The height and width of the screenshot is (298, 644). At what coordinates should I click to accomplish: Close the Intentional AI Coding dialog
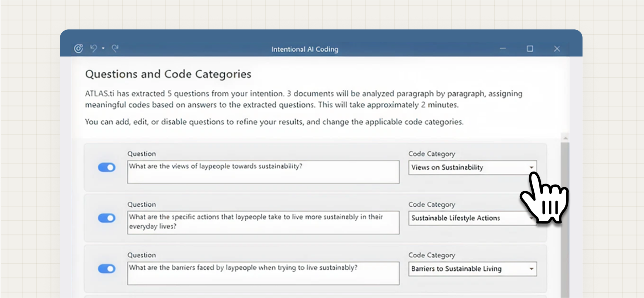[x=557, y=49]
